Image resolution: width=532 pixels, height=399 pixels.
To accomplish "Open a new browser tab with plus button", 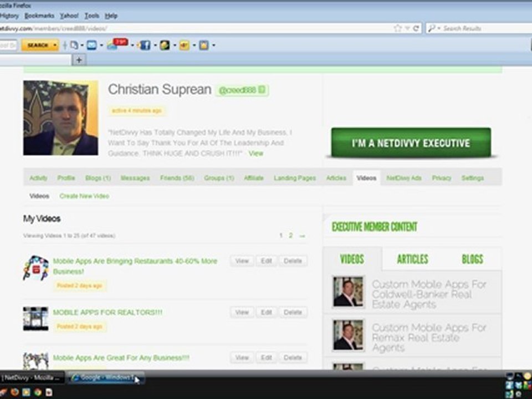I will [x=79, y=60].
